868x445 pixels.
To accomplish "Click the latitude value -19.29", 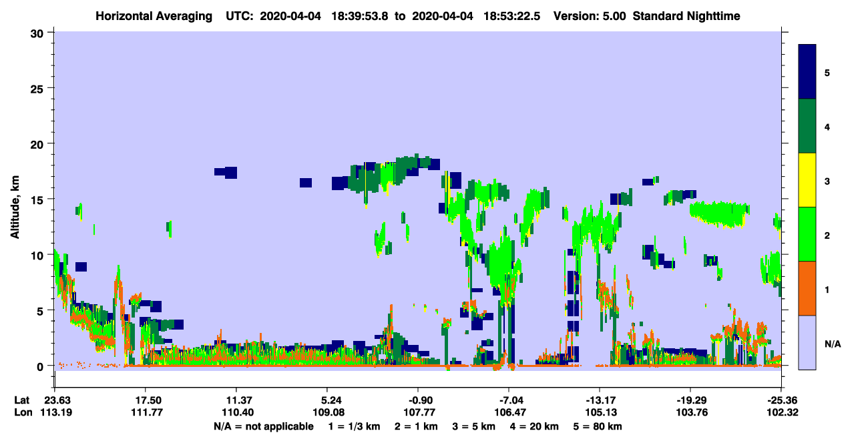I will [x=690, y=400].
